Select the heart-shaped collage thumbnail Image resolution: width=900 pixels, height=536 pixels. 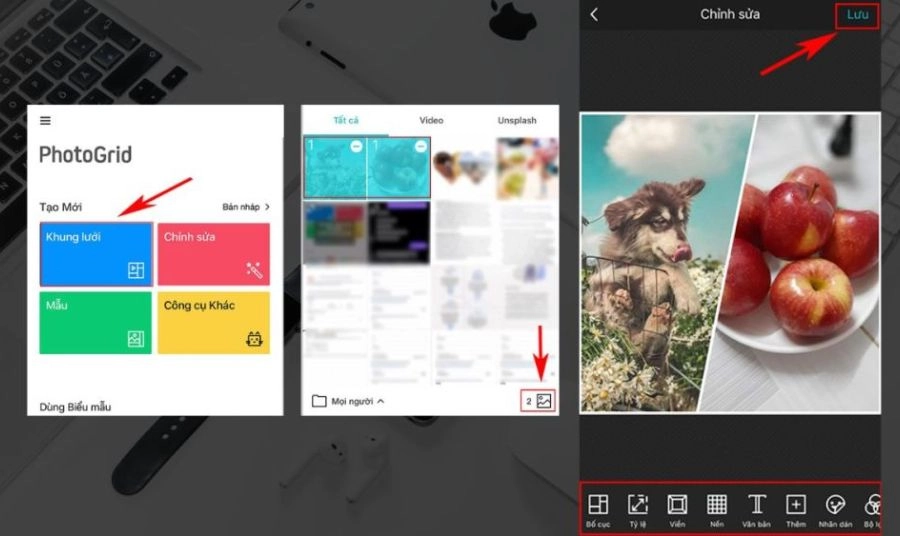[x=463, y=168]
